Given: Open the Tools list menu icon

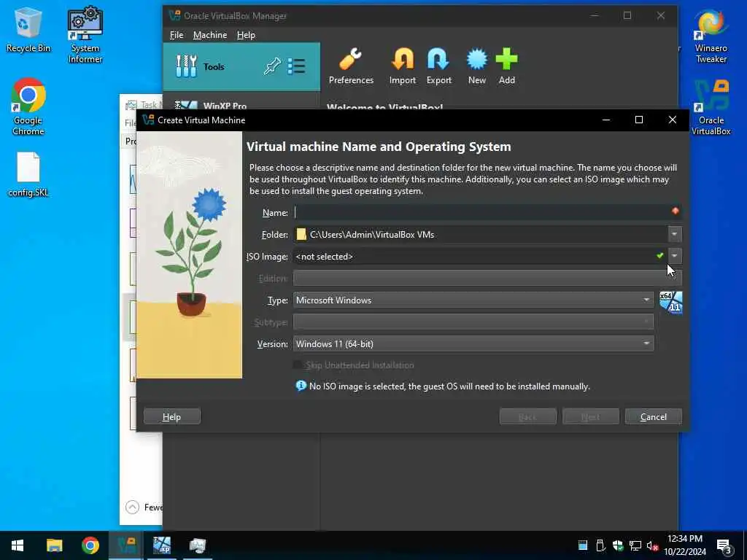Looking at the screenshot, I should point(296,66).
